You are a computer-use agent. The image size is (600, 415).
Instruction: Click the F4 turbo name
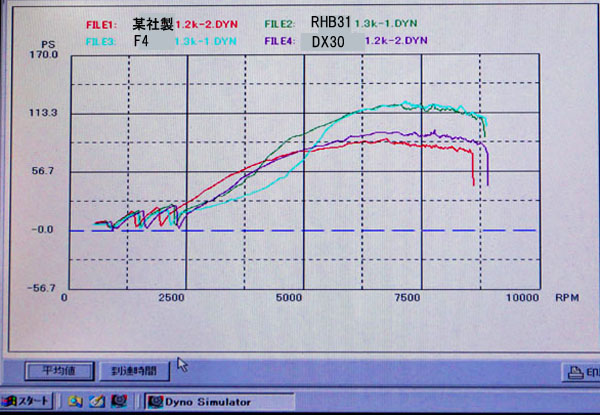pos(140,41)
